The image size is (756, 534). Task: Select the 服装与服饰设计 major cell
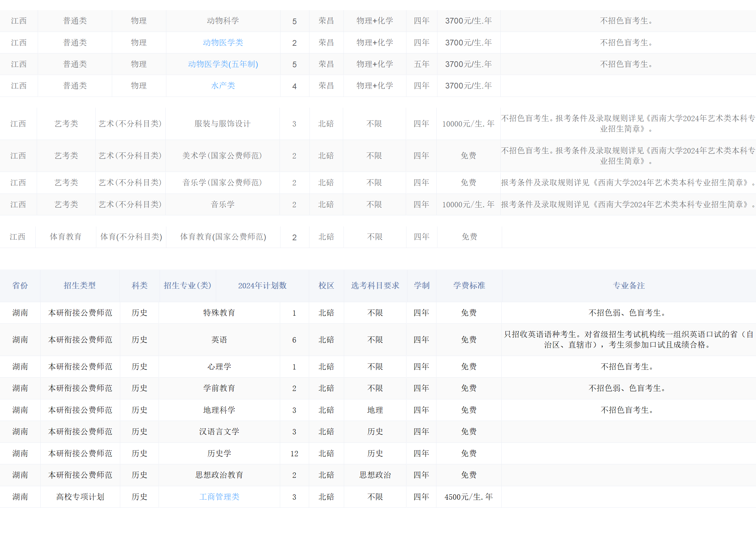[222, 124]
